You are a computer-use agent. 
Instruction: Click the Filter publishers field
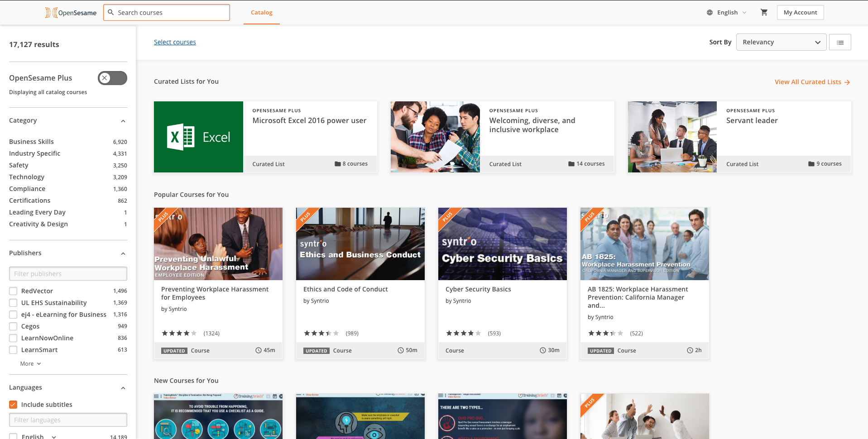pos(68,274)
